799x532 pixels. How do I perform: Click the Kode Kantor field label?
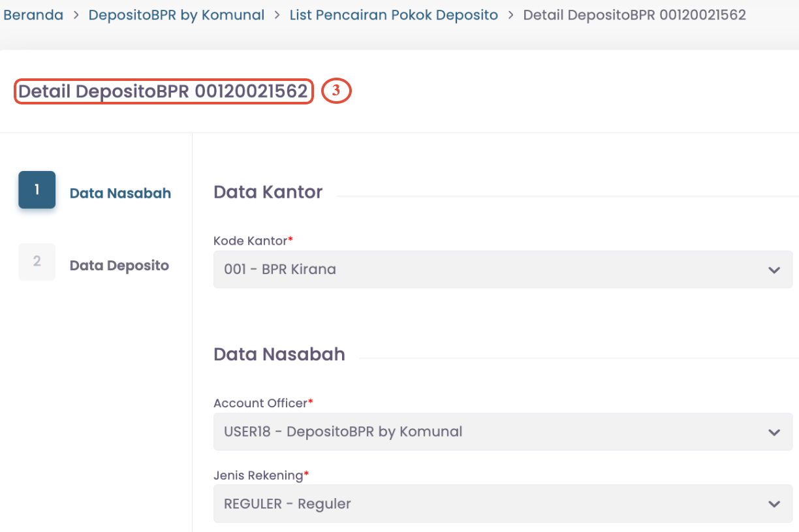[253, 241]
